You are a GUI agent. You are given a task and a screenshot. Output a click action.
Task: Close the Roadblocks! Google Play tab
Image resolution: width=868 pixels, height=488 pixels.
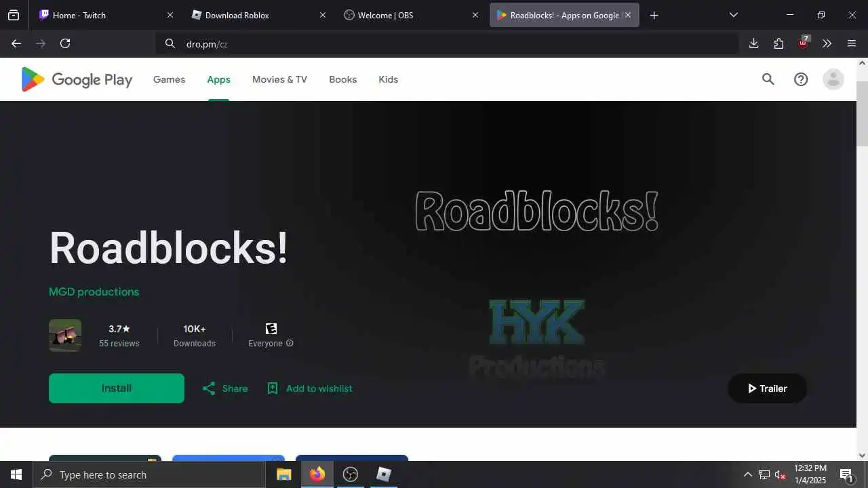[628, 15]
